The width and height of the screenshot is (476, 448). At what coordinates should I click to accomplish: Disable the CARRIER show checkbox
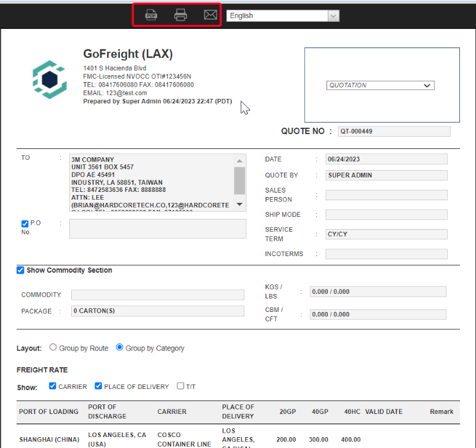click(53, 386)
